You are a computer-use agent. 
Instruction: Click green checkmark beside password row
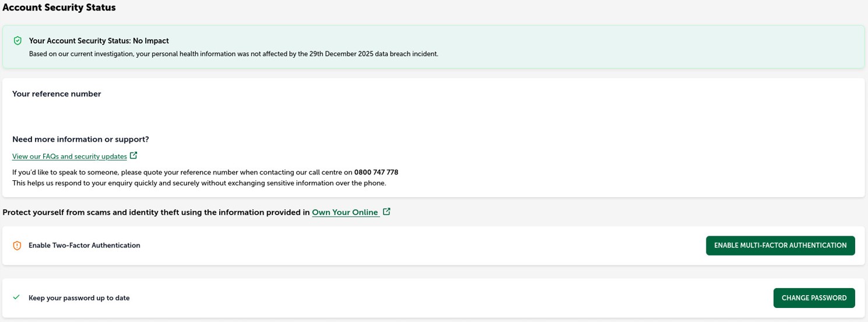tap(16, 297)
